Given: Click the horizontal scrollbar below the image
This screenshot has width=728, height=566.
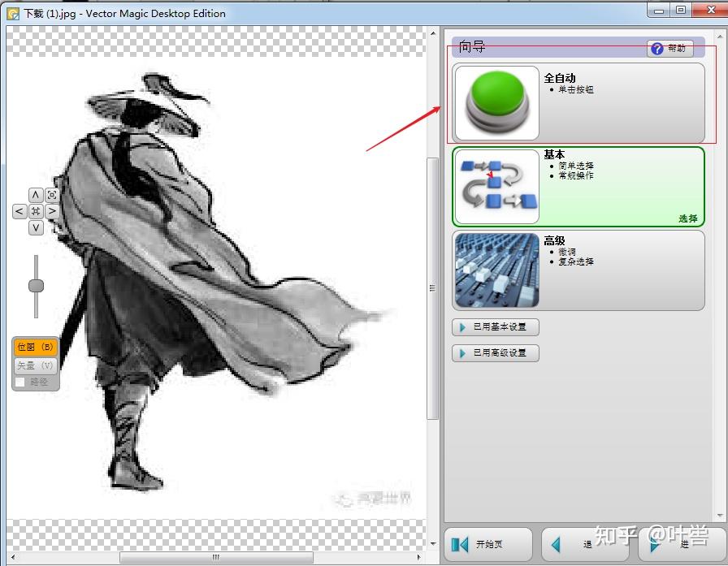Looking at the screenshot, I should coord(215,559).
